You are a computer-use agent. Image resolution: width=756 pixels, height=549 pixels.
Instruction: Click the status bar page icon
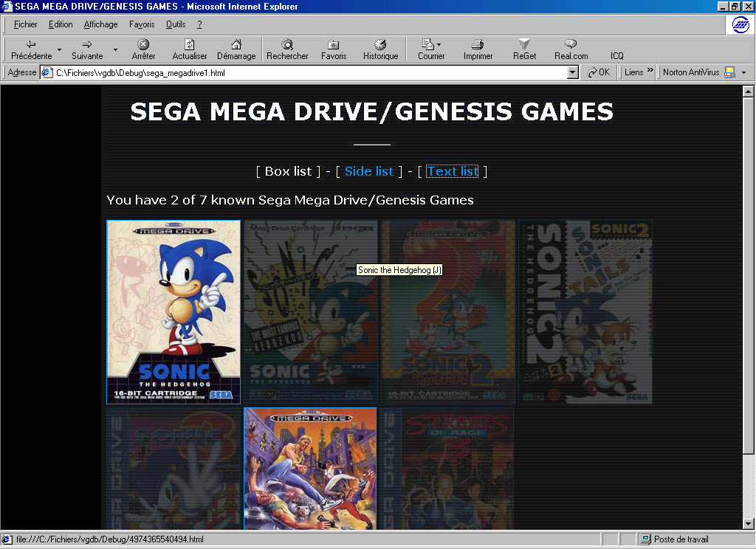[7, 539]
